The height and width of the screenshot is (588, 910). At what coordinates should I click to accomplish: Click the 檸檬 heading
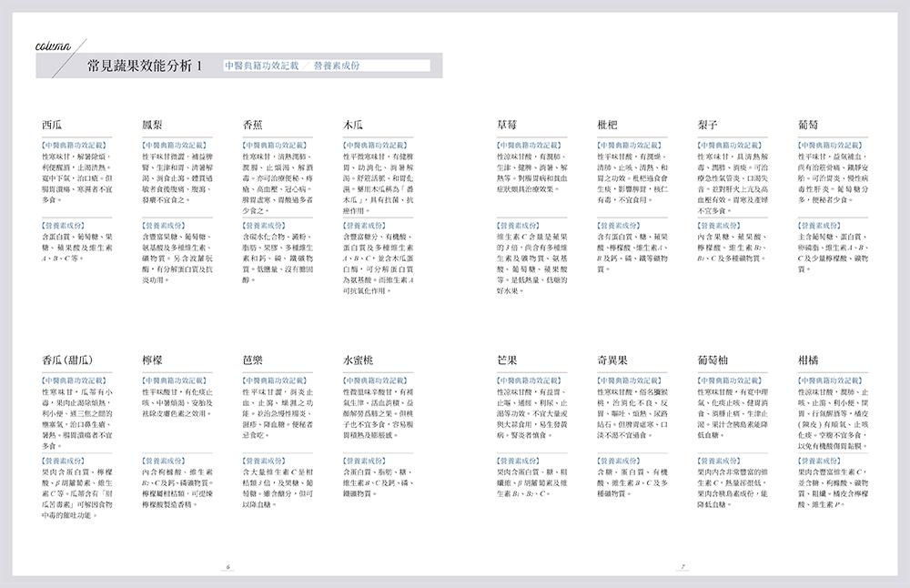[x=152, y=360]
